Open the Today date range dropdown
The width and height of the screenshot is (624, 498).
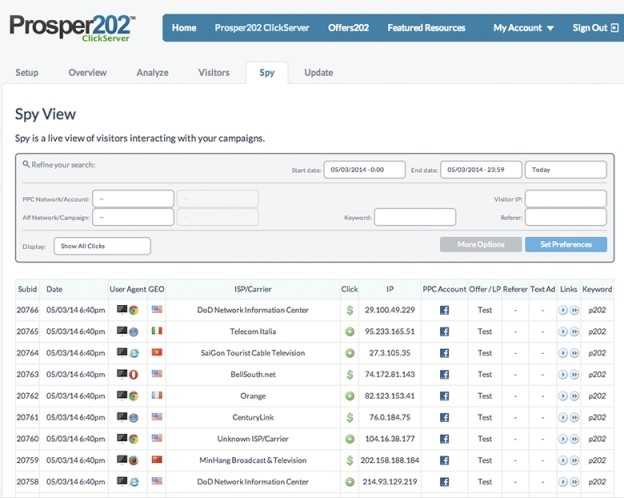tap(566, 170)
